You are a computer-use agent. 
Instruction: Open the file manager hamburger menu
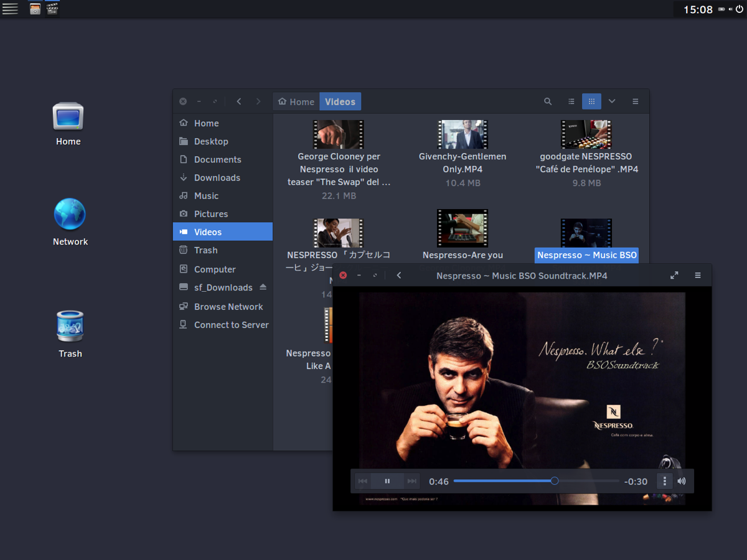click(x=636, y=101)
